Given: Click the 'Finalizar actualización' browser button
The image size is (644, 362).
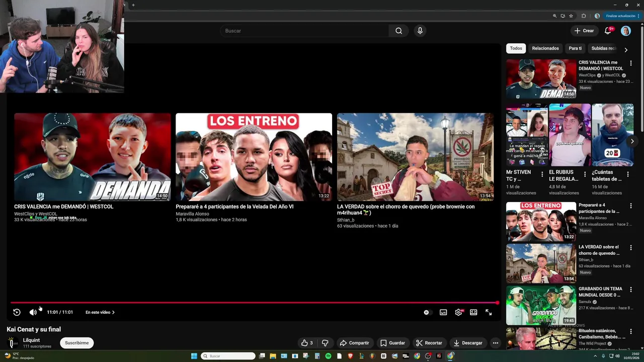Looking at the screenshot, I should 622,16.
